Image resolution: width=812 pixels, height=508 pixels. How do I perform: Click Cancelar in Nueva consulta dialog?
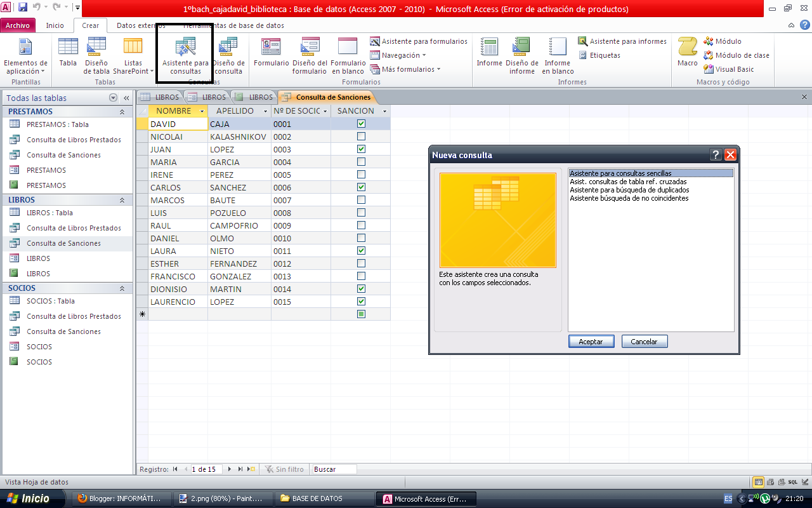coord(645,342)
